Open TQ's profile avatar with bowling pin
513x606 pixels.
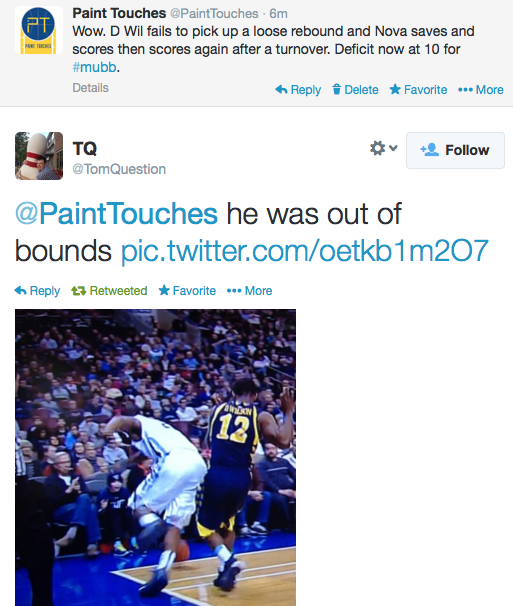tap(39, 156)
